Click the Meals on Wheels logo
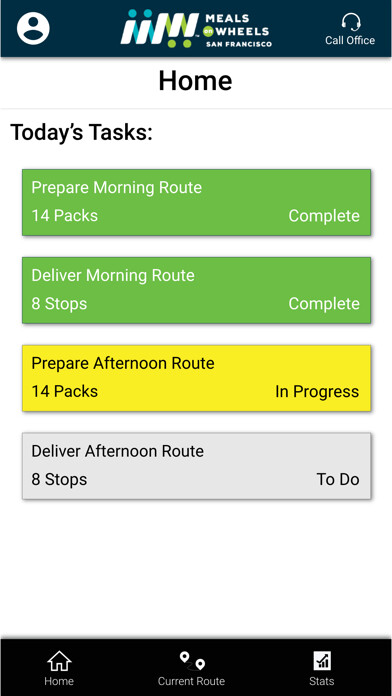The height and width of the screenshot is (696, 392). click(196, 28)
